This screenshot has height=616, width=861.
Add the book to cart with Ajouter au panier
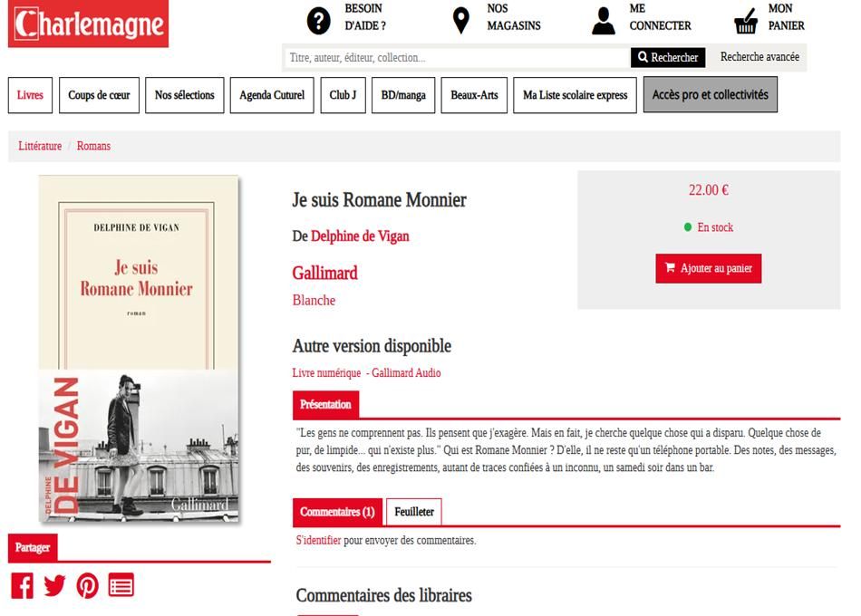(708, 268)
